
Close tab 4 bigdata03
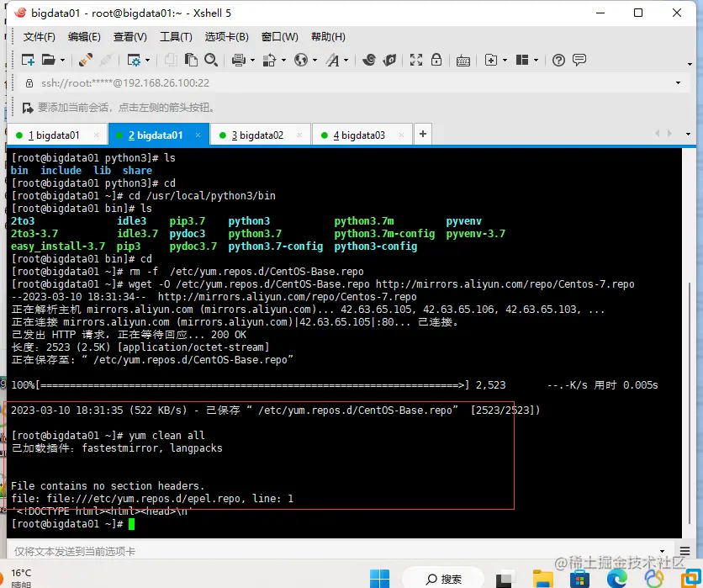(401, 135)
